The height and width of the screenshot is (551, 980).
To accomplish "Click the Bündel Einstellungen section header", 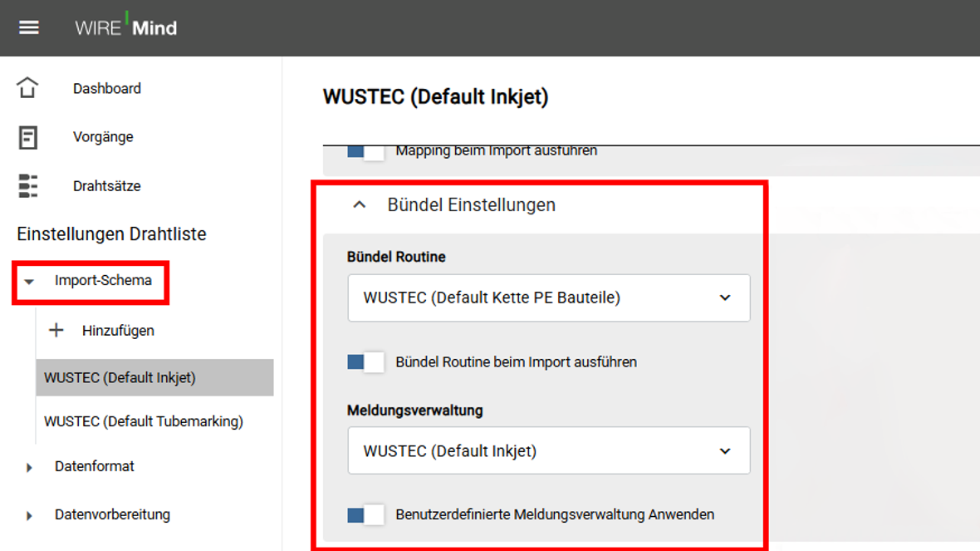I will click(x=471, y=204).
